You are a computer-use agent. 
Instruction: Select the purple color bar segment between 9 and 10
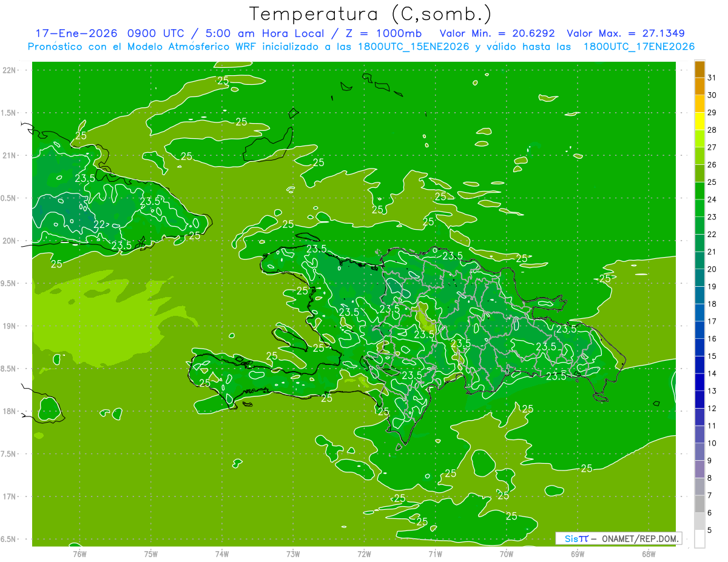tap(699, 452)
